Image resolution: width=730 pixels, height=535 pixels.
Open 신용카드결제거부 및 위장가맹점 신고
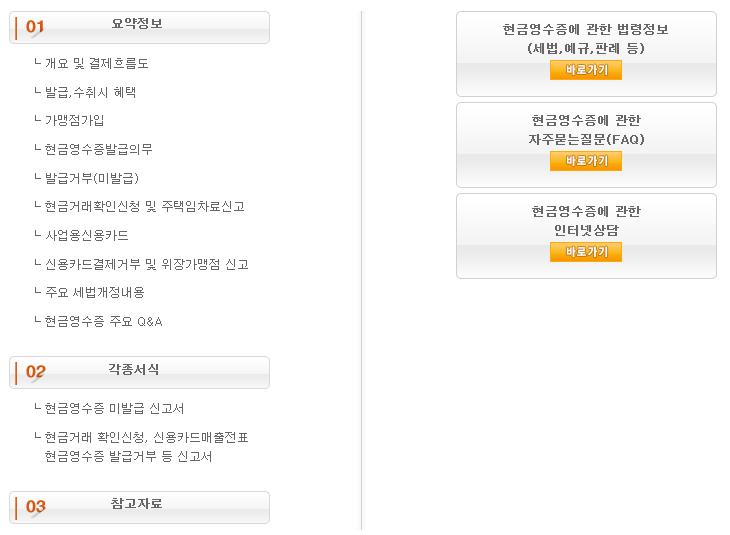pyautogui.click(x=146, y=265)
